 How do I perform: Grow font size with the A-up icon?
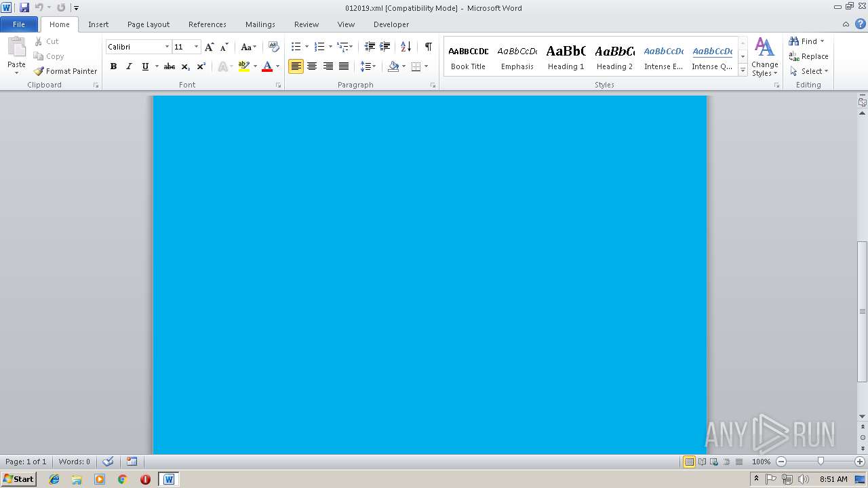coord(210,47)
